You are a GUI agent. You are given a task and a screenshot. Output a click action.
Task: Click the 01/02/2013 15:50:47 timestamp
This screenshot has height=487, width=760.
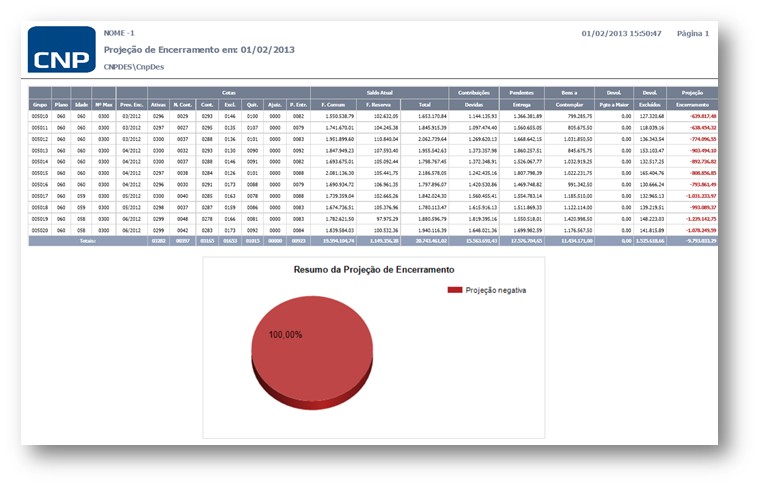click(621, 33)
